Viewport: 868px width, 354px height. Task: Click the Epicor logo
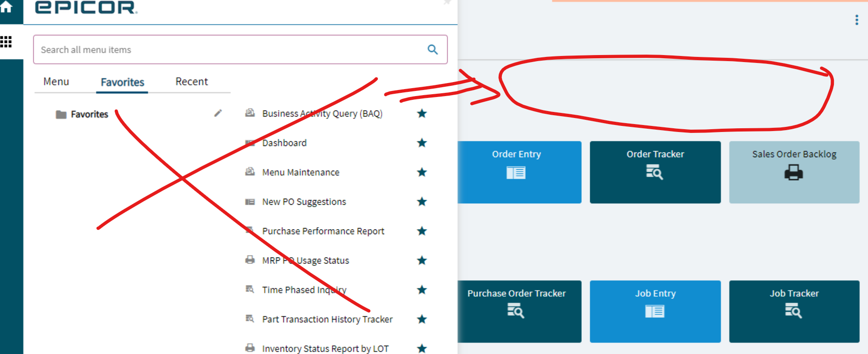click(x=86, y=7)
